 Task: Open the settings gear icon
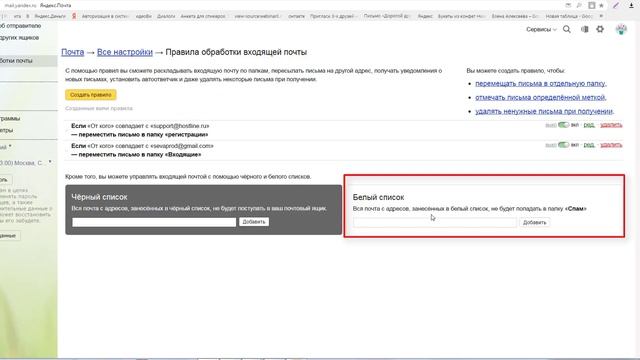[x=600, y=29]
